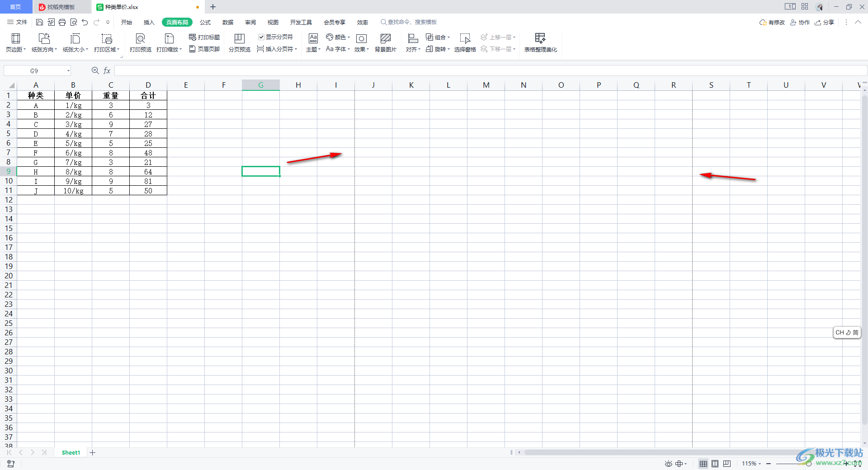This screenshot has height=470, width=868.
Task: Open the 纸张大小 paper size tool
Action: [75, 43]
